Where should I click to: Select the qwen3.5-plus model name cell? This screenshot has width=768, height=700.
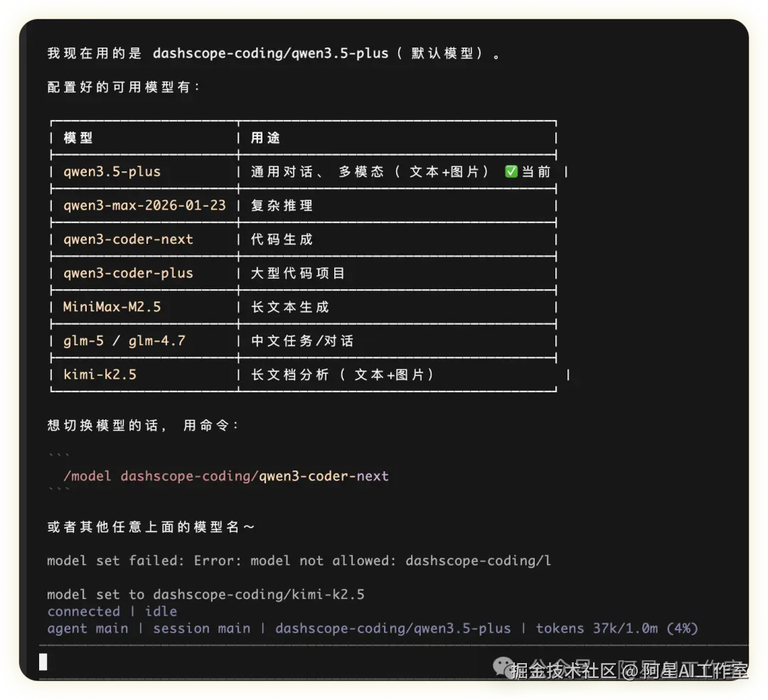pyautogui.click(x=112, y=172)
